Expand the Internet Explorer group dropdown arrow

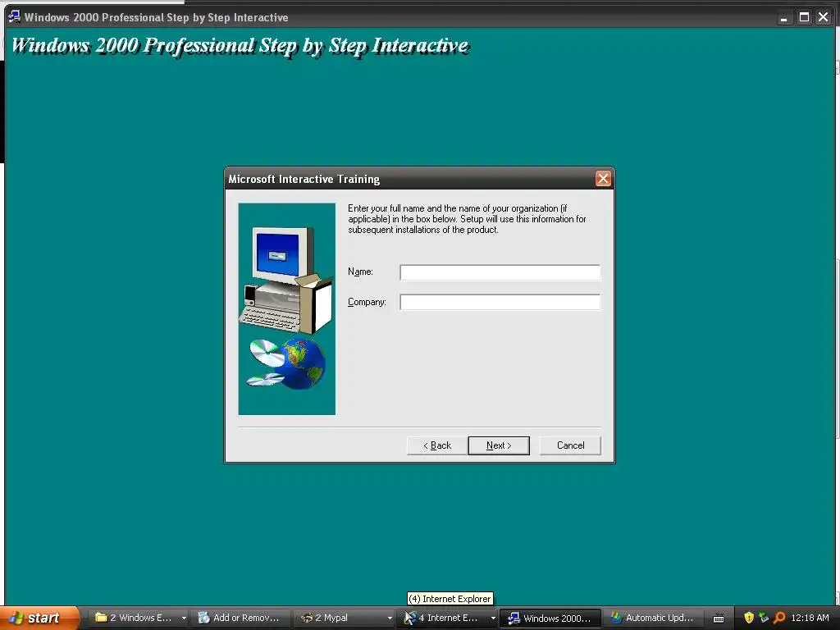click(493, 618)
